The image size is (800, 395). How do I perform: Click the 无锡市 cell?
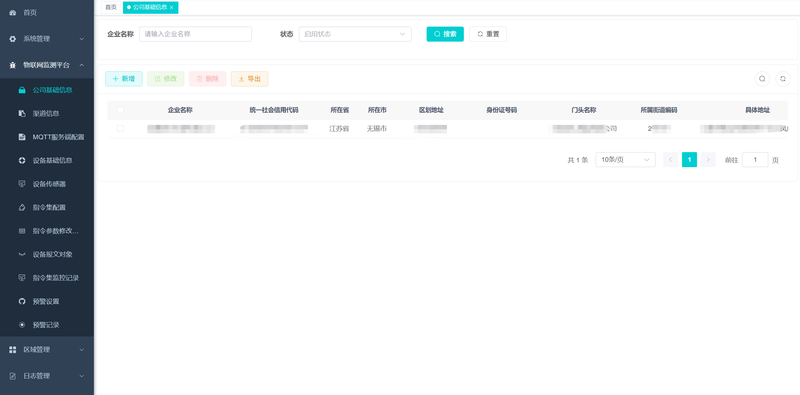[x=377, y=129]
